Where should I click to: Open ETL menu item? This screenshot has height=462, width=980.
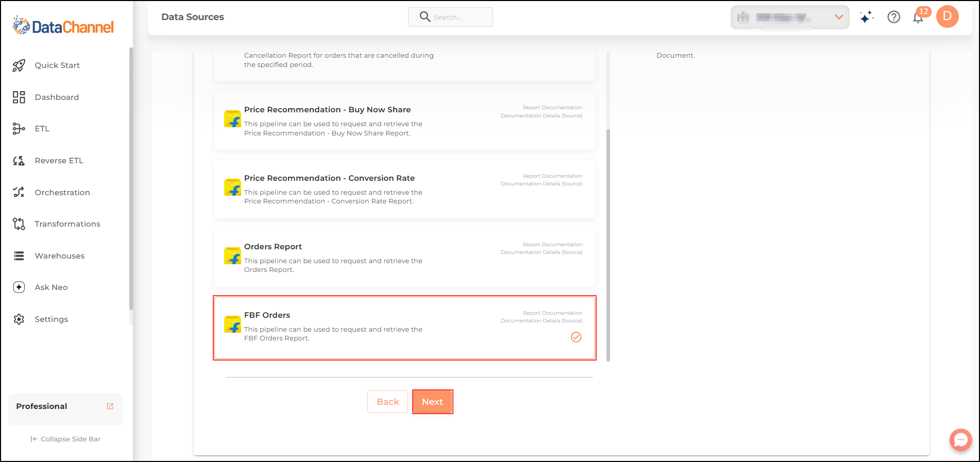(x=42, y=129)
